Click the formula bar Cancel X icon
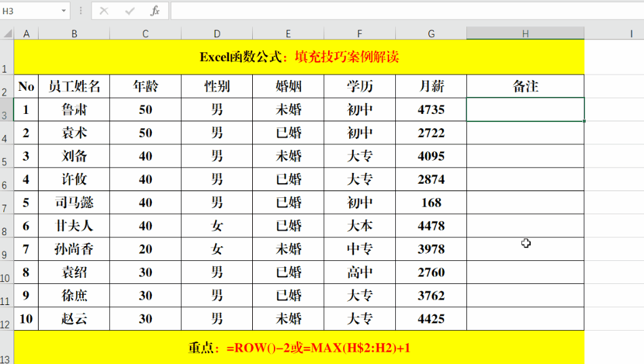The height and width of the screenshot is (364, 644). click(x=104, y=11)
